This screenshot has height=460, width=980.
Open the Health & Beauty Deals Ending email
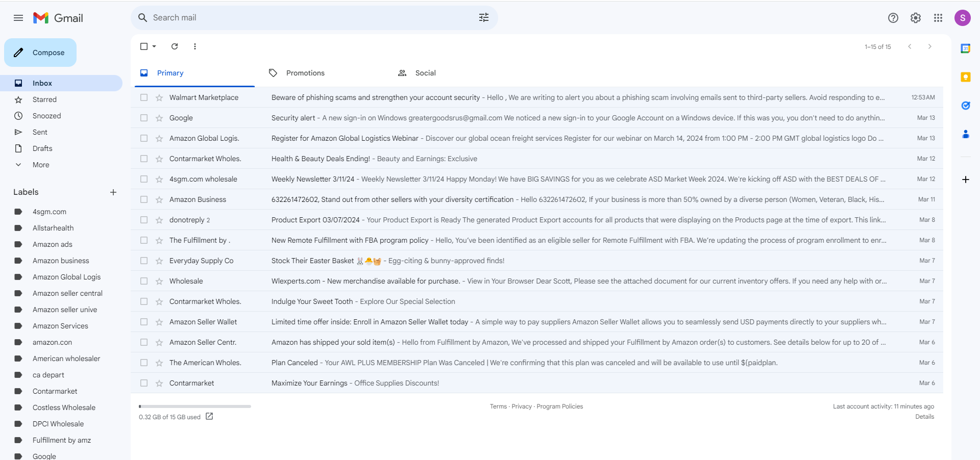click(536, 159)
